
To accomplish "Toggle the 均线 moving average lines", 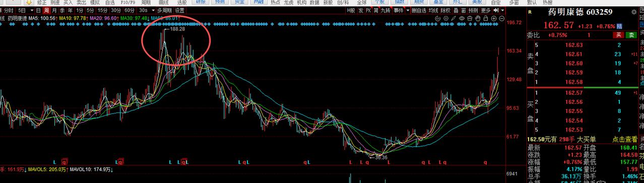I will coord(433,10).
